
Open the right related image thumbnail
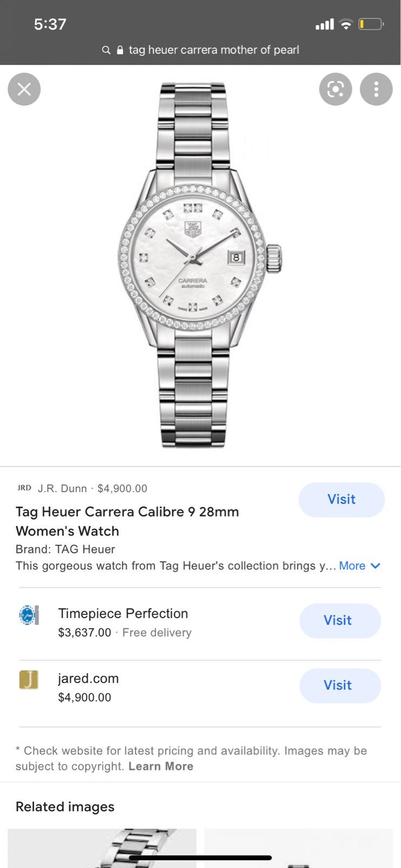pyautogui.click(x=298, y=848)
